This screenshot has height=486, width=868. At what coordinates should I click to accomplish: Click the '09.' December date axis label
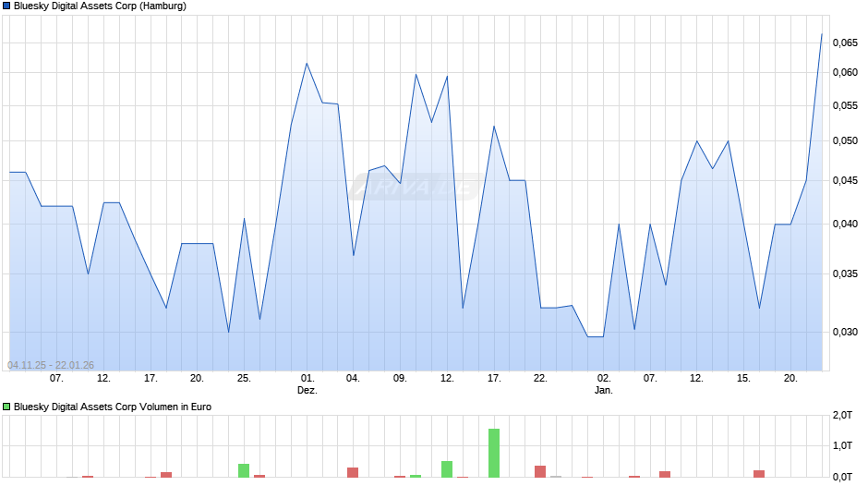pyautogui.click(x=400, y=379)
